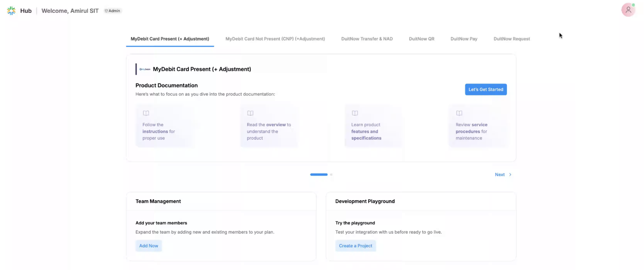The height and width of the screenshot is (270, 644).
Task: Open the user profile avatar icon
Action: click(x=628, y=10)
